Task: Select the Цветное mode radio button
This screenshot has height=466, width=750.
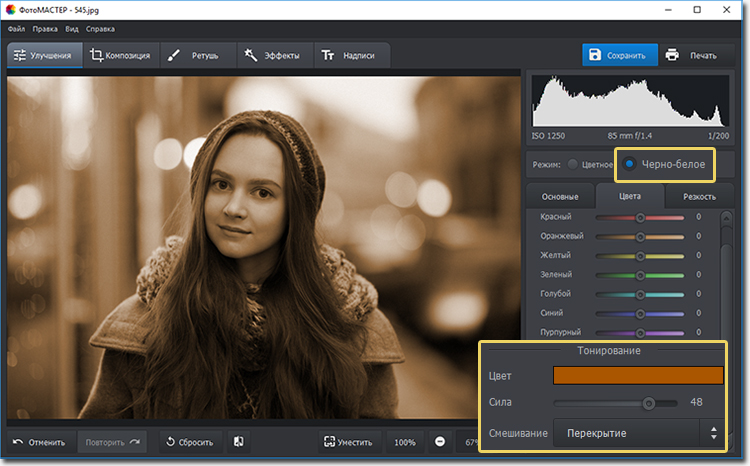Action: pos(572,163)
